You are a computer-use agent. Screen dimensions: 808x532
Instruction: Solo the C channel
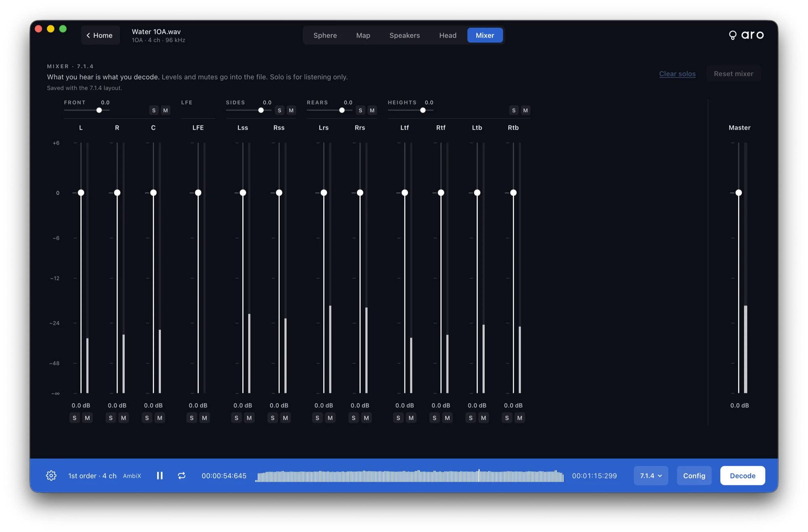(x=147, y=418)
